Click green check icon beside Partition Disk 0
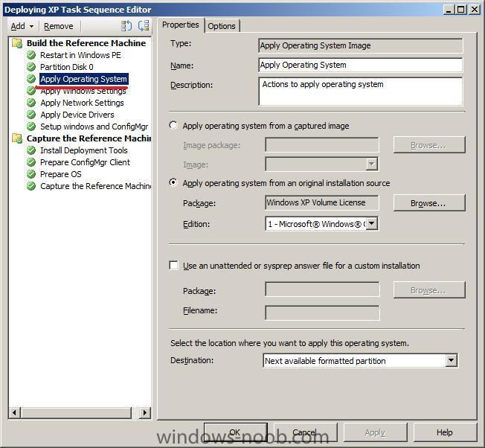 [31, 67]
